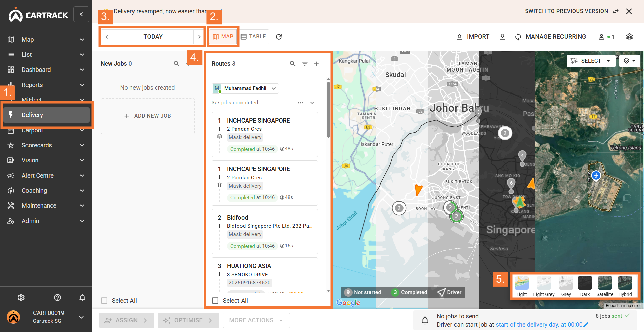Select the Satellite map style thumbnail
Image resolution: width=644 pixels, height=332 pixels.
click(x=605, y=283)
